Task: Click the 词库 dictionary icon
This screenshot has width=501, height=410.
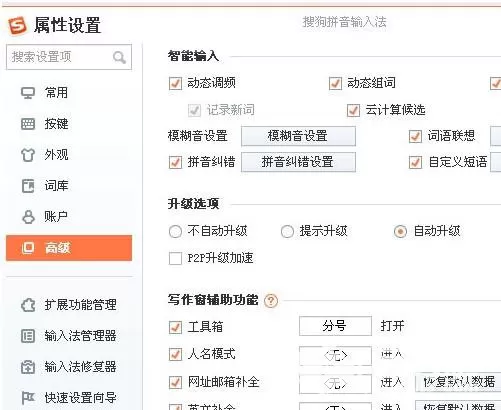Action: [28, 186]
